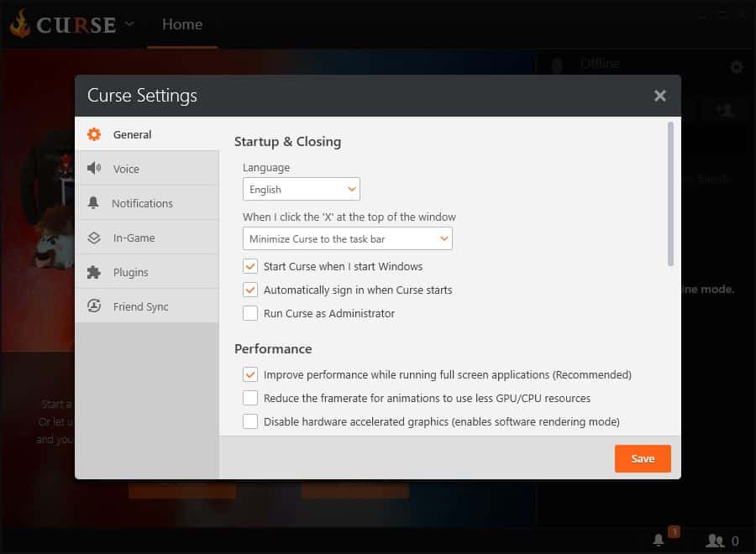The height and width of the screenshot is (554, 756).
Task: Open the settings gear in main window header
Action: tap(736, 67)
